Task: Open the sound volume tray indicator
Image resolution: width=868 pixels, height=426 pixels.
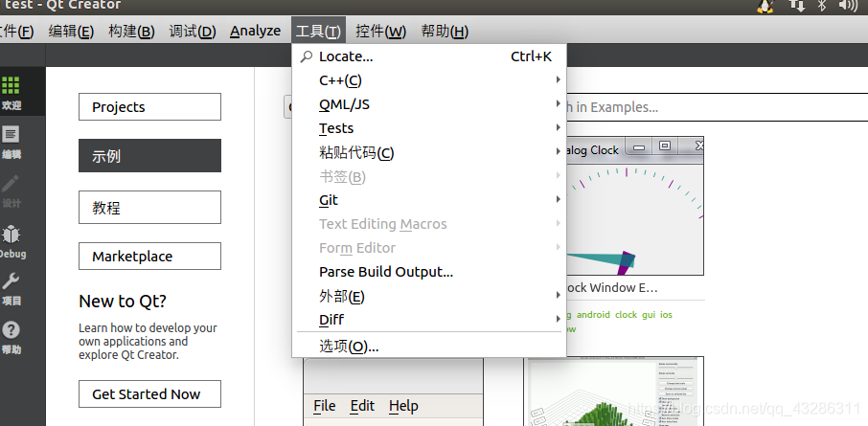Action: (848, 6)
